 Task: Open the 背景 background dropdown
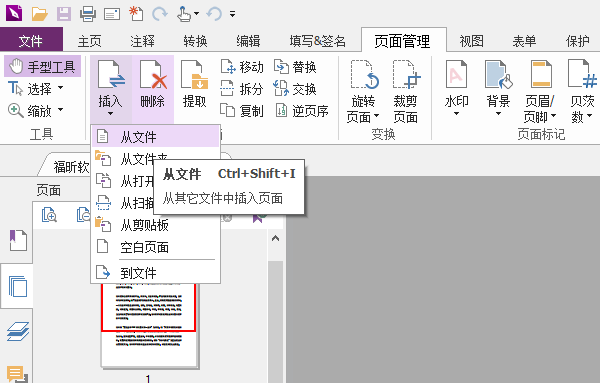[x=498, y=89]
